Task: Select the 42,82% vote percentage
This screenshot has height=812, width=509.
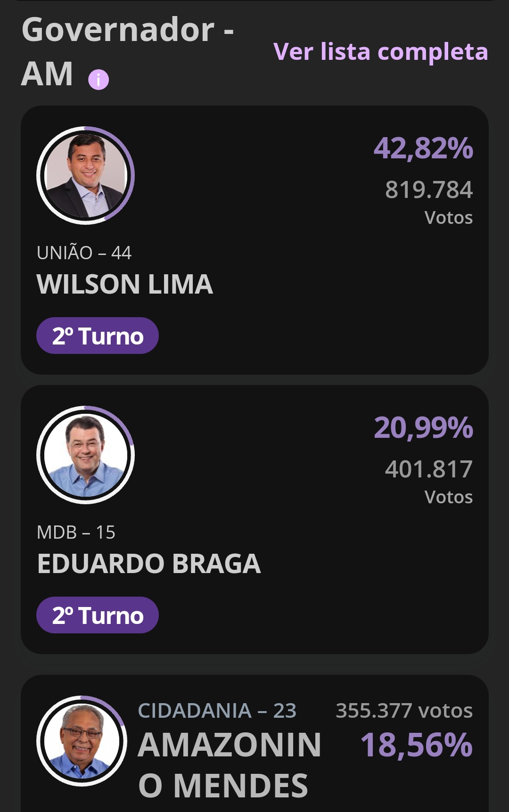Action: point(423,148)
